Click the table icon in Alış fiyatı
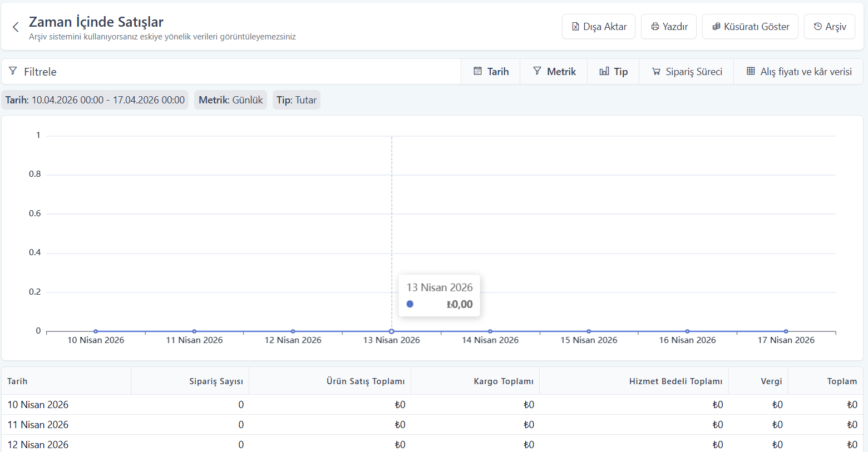 [x=751, y=71]
